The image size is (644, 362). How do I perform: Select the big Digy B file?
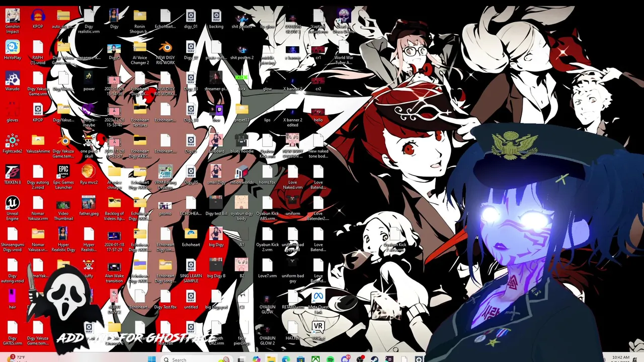point(216,268)
